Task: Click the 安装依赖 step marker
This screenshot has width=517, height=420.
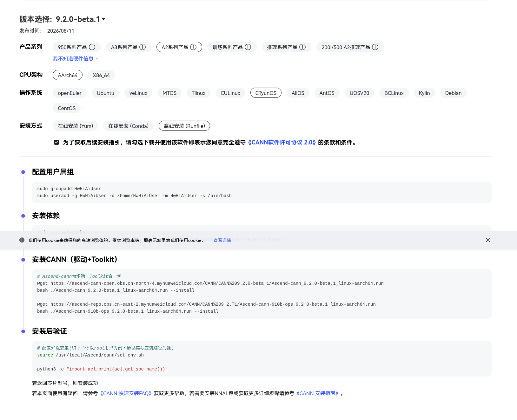Action: click(x=23, y=216)
